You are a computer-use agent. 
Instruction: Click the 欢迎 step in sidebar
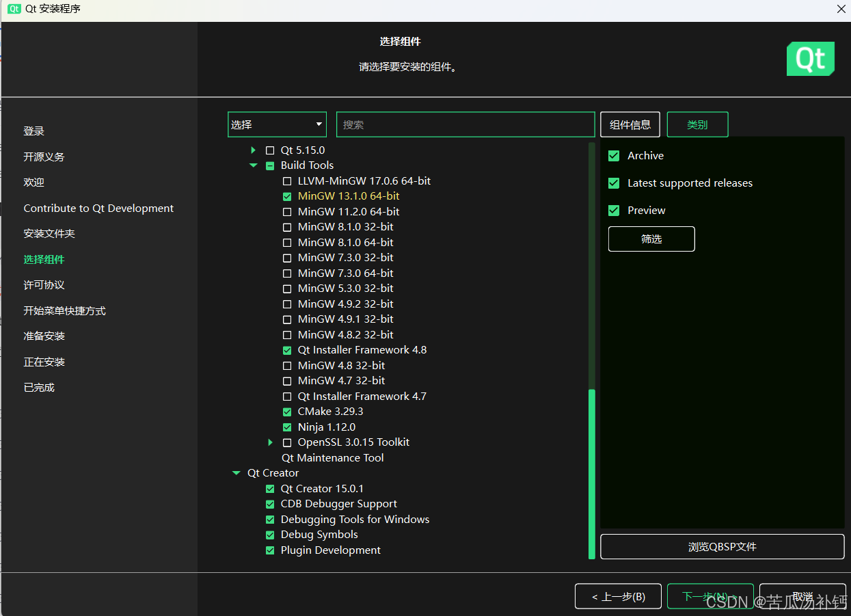coord(34,183)
